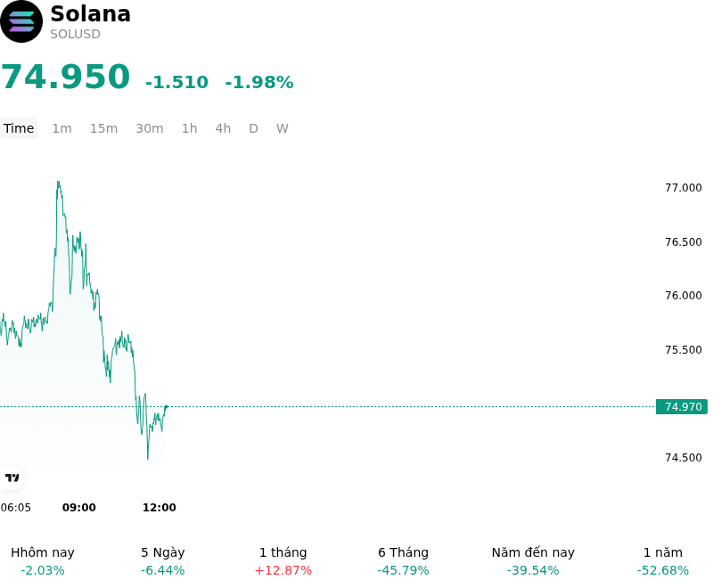Choose the 6 Tháng performance range
Screen dimensions: 713x588
(x=404, y=561)
